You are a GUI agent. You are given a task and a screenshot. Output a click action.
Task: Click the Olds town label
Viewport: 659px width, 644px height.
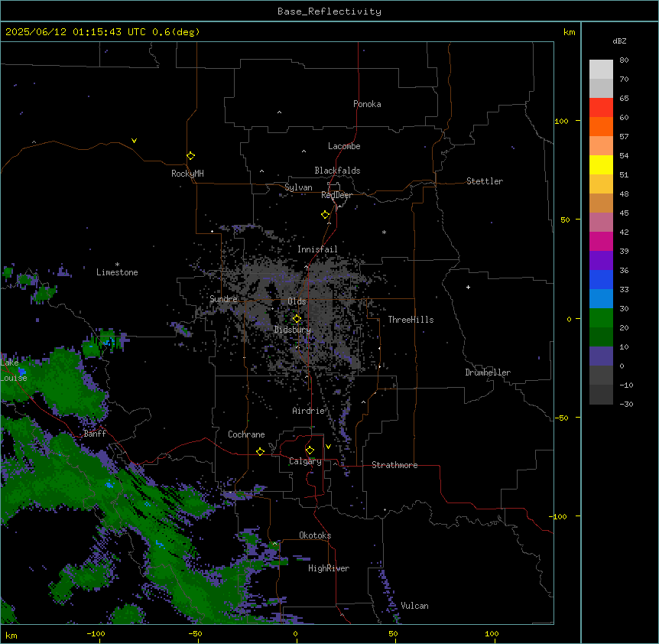[297, 301]
